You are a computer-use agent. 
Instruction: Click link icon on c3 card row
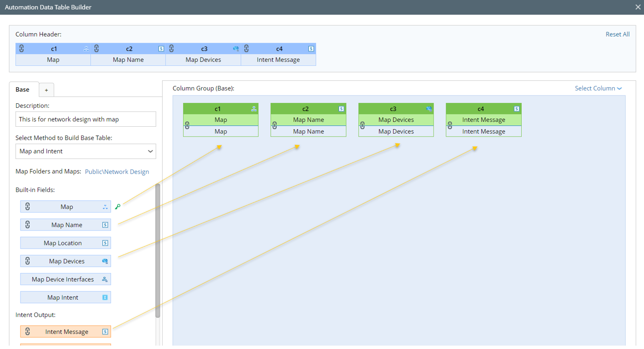pyautogui.click(x=362, y=125)
